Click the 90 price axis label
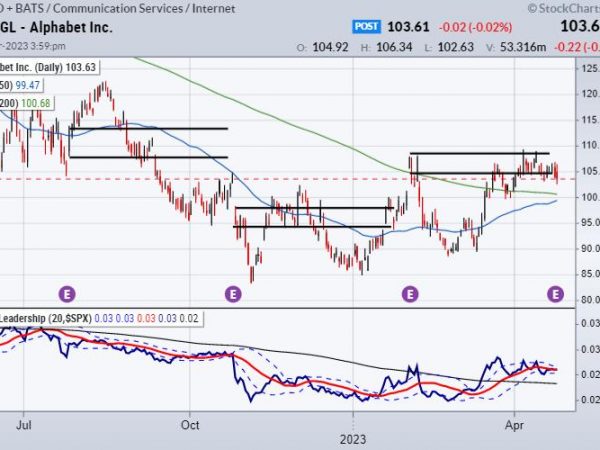The height and width of the screenshot is (450, 600). click(590, 248)
